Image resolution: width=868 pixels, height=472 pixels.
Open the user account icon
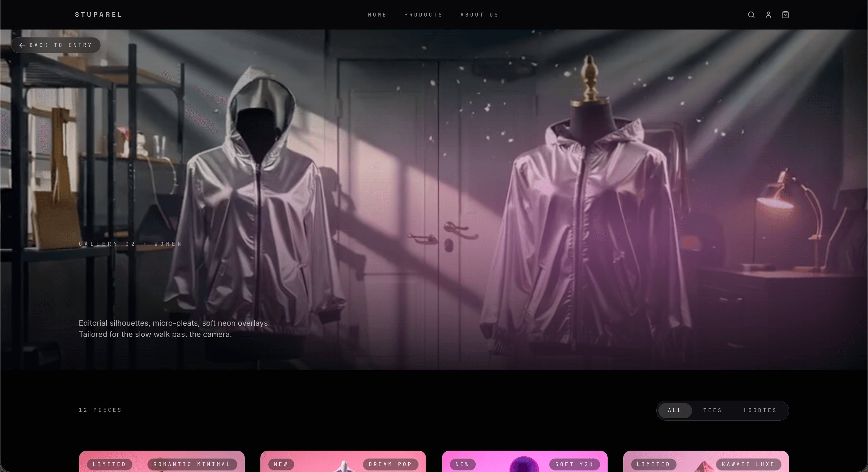tap(768, 15)
